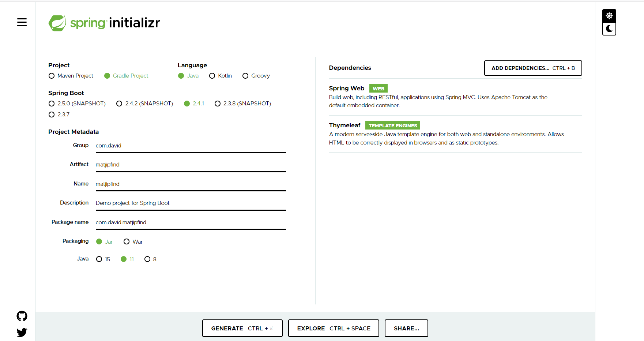Set packaging to War
644x341 pixels.
click(x=133, y=242)
